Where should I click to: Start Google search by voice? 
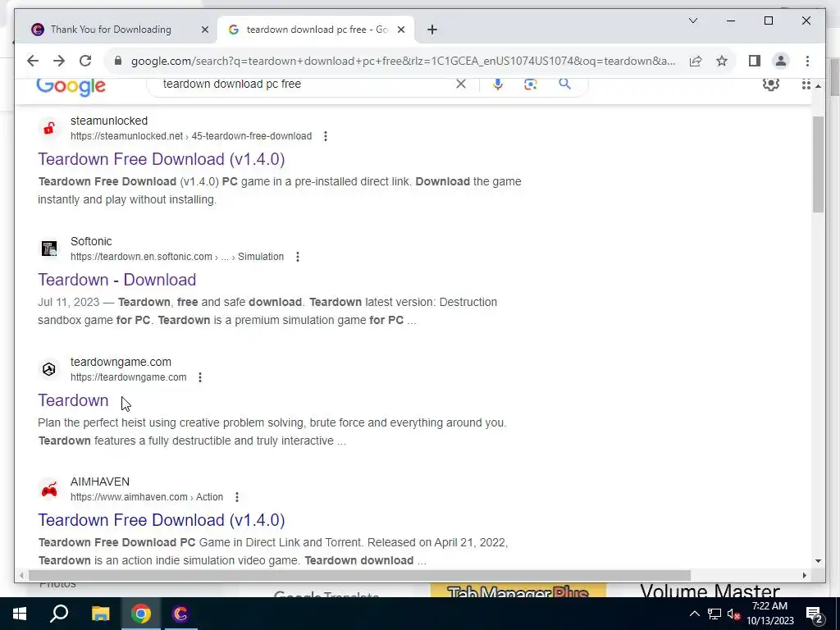point(498,84)
